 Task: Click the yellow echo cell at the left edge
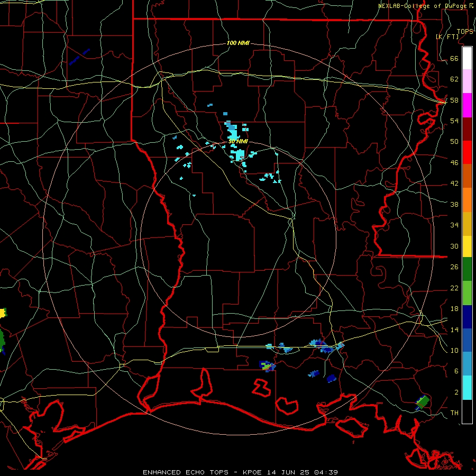point(3,313)
